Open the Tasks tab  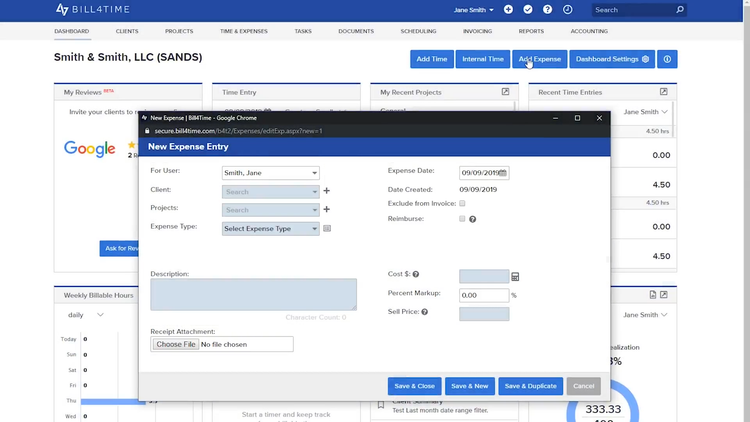(303, 31)
